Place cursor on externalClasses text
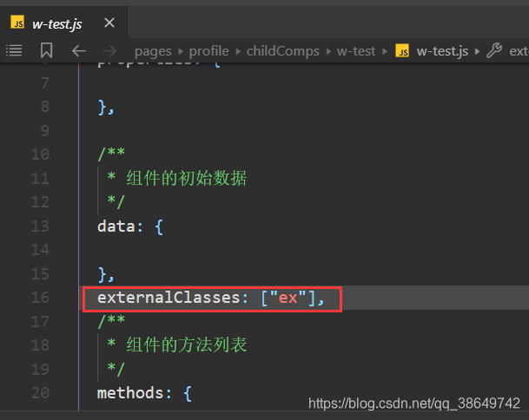This screenshot has height=420, width=529. point(169,298)
